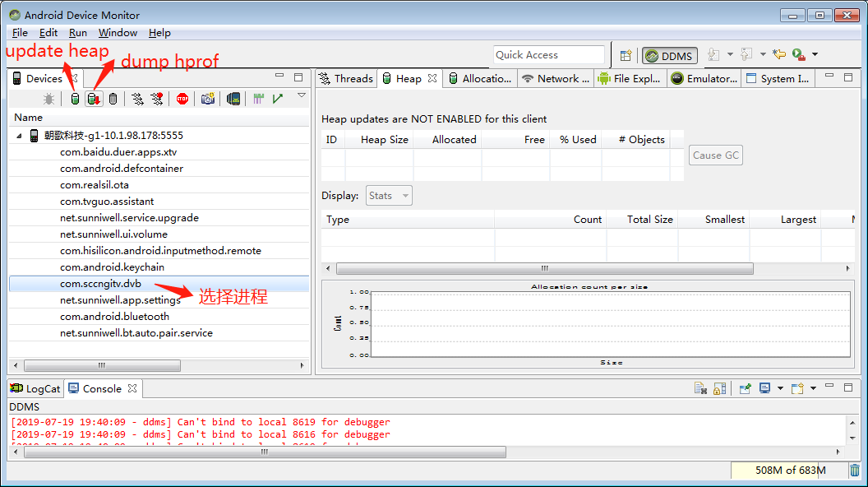Select the net.sunniwell.app.settings process
Screen dimensions: 868x487
click(x=159, y=299)
